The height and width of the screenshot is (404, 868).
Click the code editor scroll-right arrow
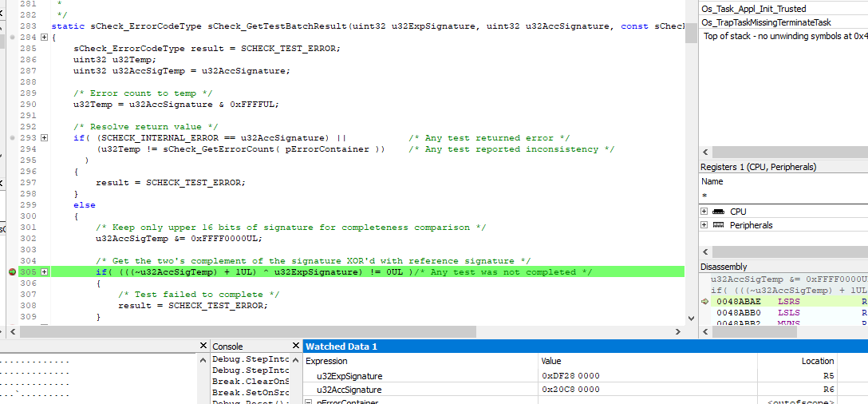coord(678,331)
